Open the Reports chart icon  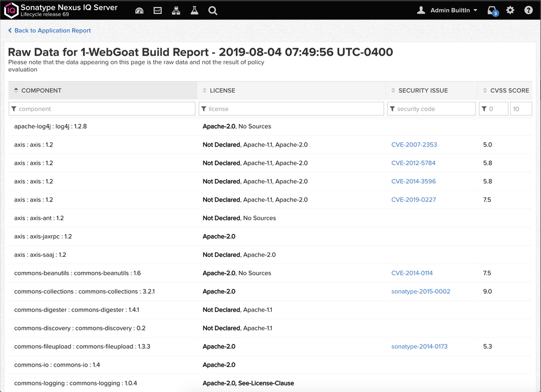coord(157,11)
